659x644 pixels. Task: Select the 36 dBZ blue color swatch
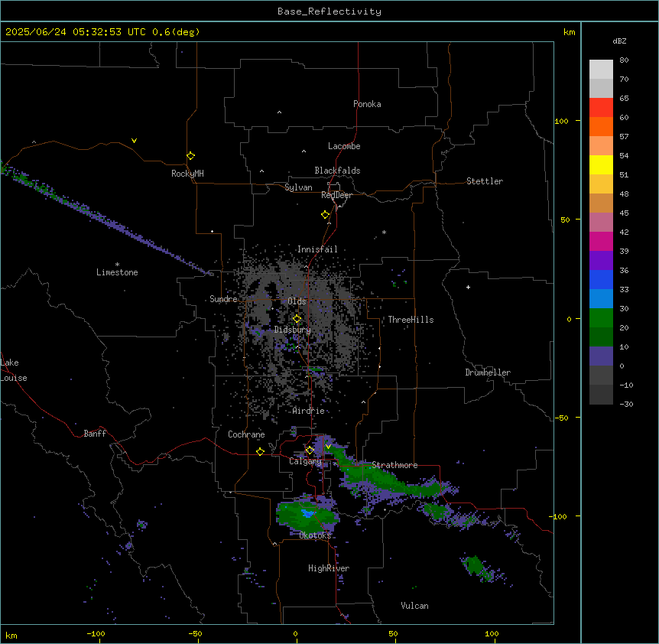pos(601,279)
